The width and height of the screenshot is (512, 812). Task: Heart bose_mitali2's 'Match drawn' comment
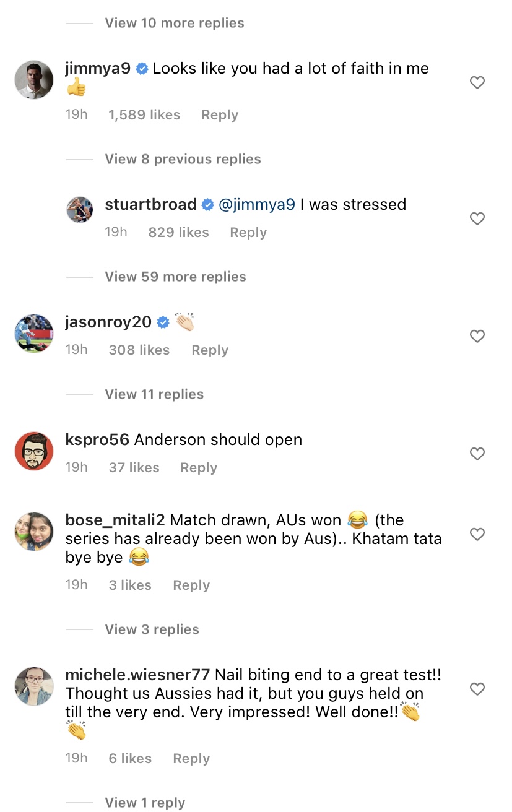tap(477, 534)
